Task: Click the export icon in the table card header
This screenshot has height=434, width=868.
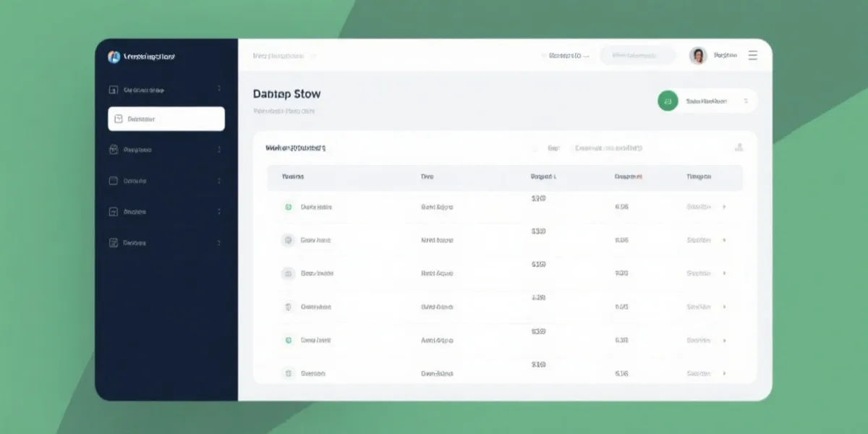Action: 739,148
